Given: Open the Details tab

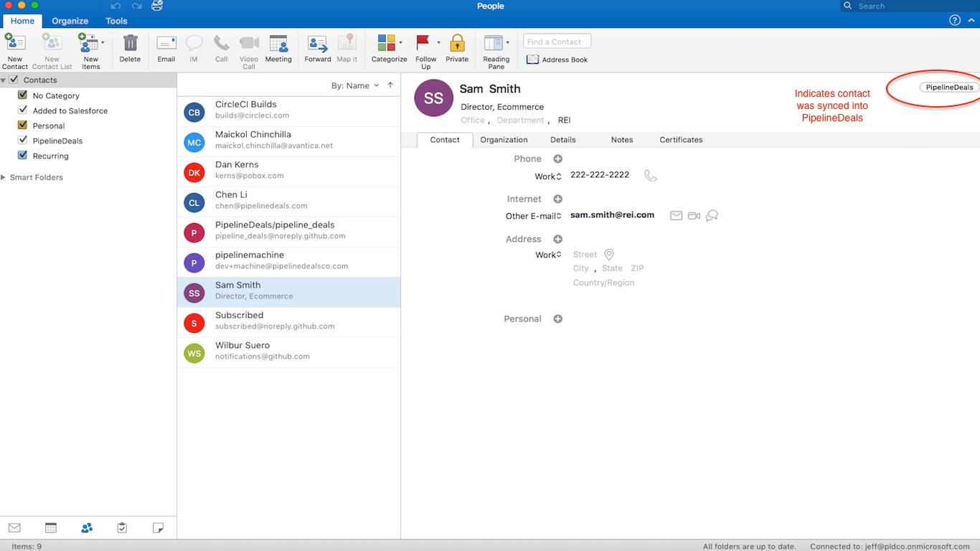Looking at the screenshot, I should pos(562,140).
